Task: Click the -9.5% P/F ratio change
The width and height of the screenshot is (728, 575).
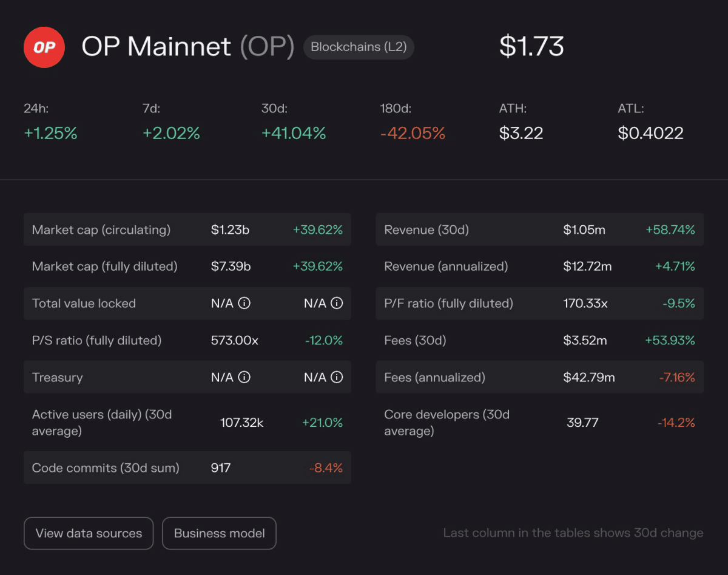Action: [x=679, y=303]
